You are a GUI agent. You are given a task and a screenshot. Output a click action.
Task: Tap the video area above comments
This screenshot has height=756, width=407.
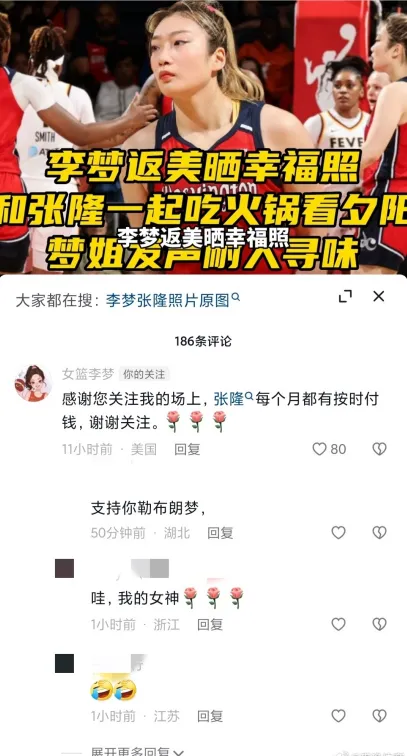click(204, 137)
